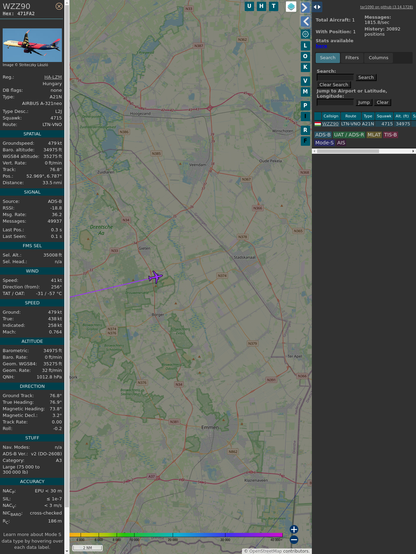Toggle the H button on map toolbar
Image resolution: width=416 pixels, height=554 pixels.
[261, 6]
